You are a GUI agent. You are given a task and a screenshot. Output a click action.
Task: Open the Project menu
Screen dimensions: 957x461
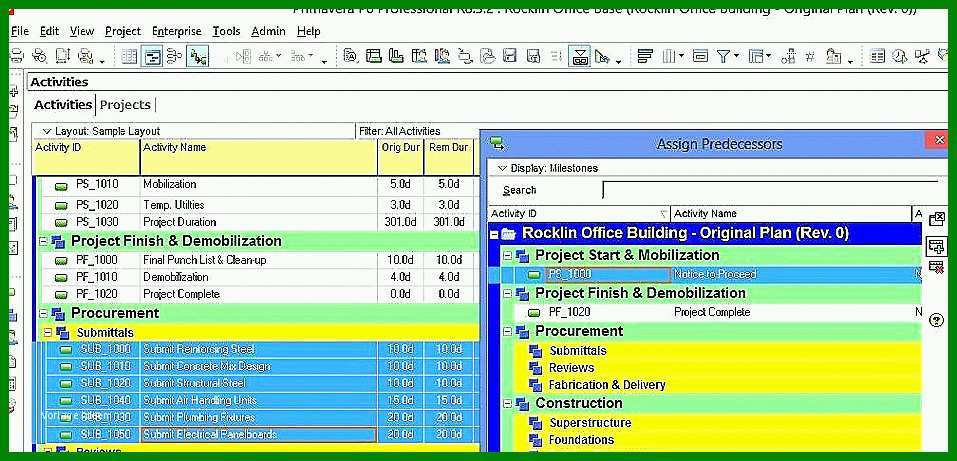point(123,31)
